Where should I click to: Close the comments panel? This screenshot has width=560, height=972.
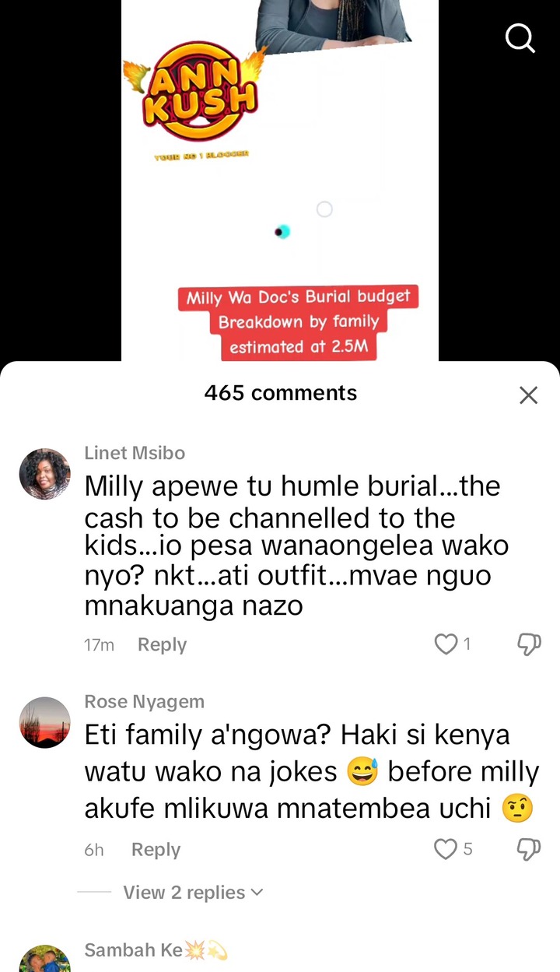point(528,395)
